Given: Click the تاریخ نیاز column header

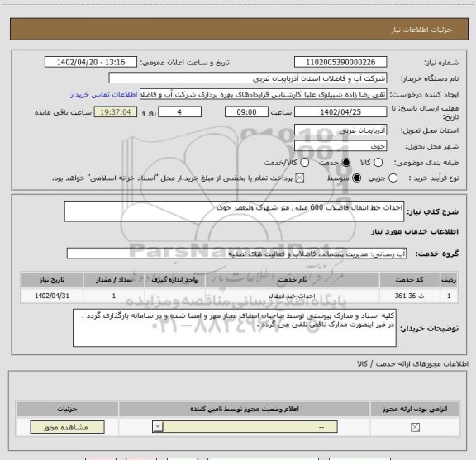Looking at the screenshot, I should (52, 280).
